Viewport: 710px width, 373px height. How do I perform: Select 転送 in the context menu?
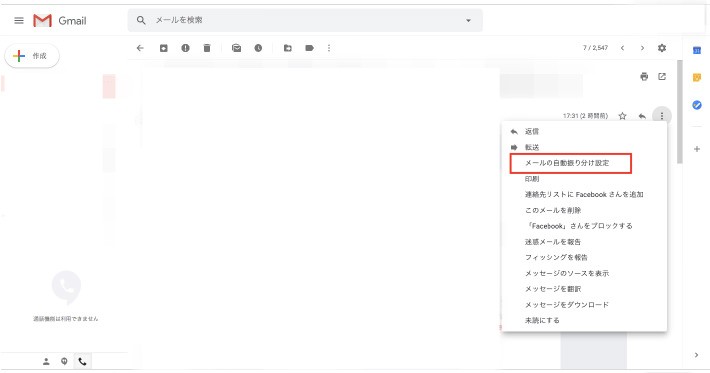[x=584, y=147]
